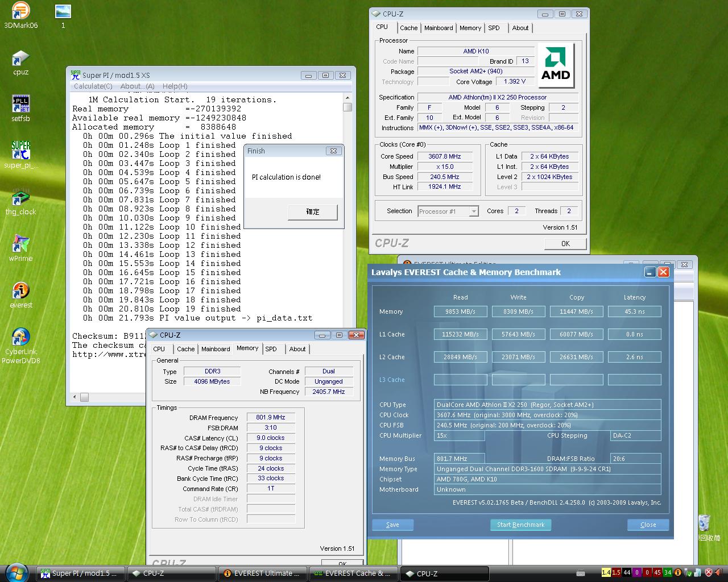
Task: Open the language bar keyboard icon in taskbar
Action: pyautogui.click(x=581, y=573)
